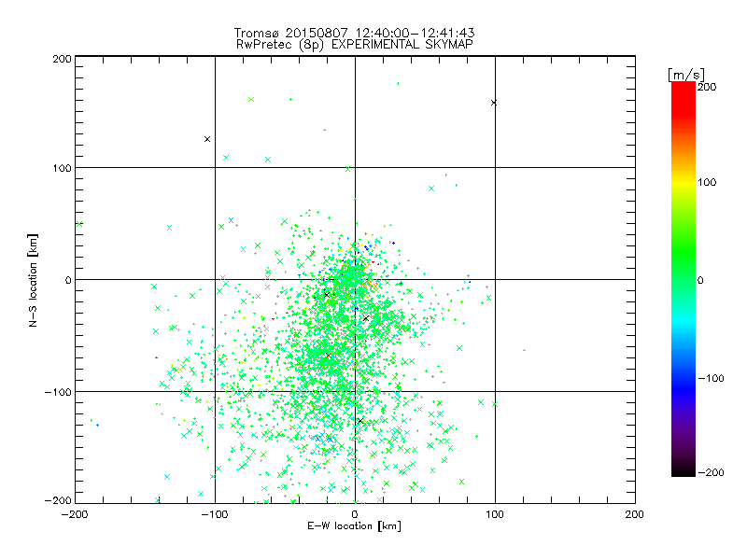Click the N-S axis "-200" tick label
The width and height of the screenshot is (747, 560).
[x=58, y=500]
